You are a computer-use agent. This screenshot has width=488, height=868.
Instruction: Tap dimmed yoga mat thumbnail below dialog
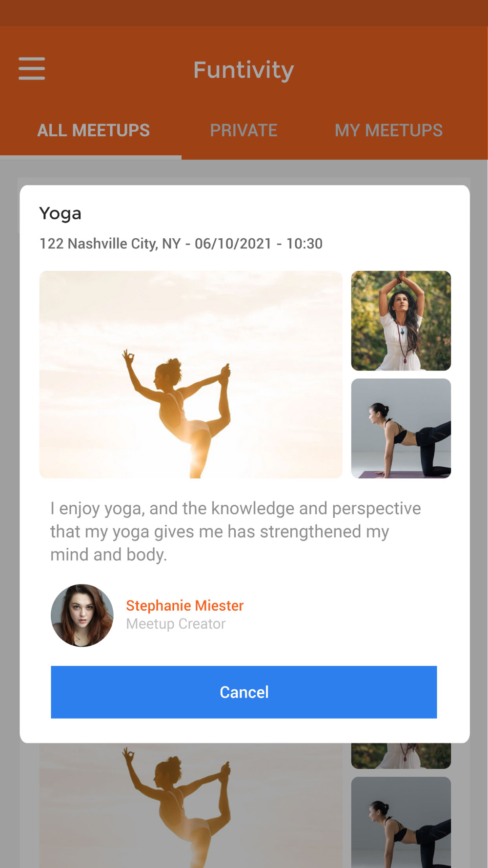(401, 822)
